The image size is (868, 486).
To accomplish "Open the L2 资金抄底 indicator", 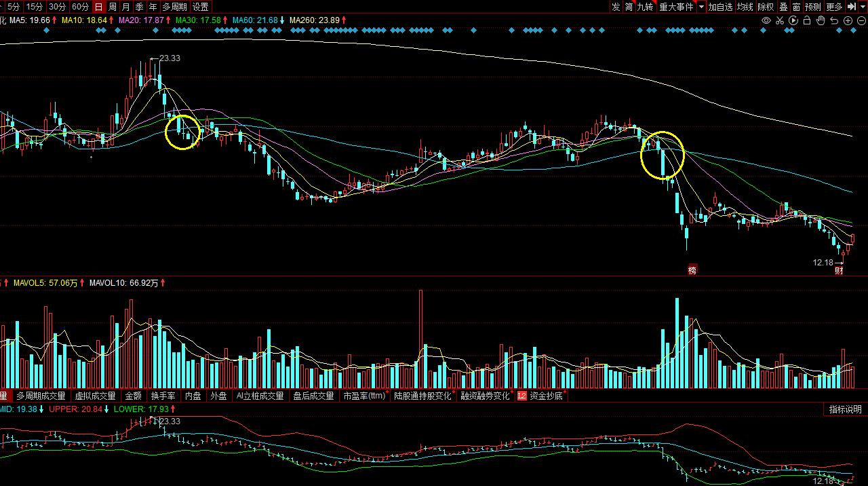I will coord(542,396).
